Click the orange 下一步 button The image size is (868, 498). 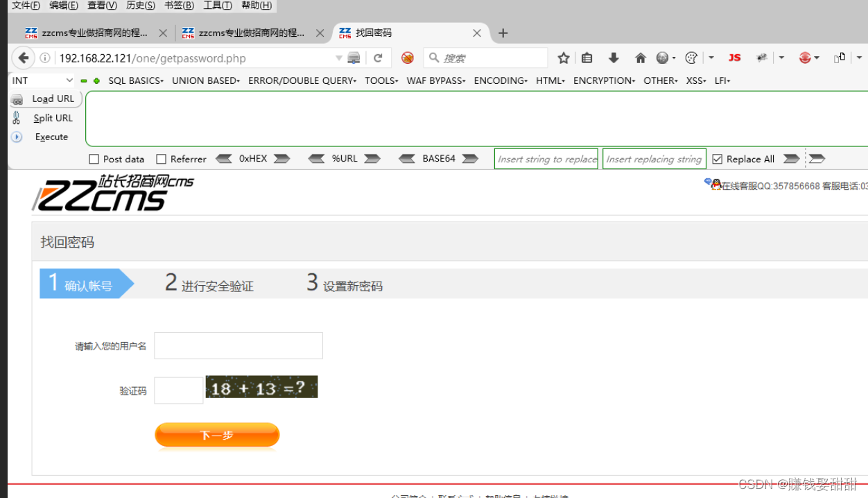[x=217, y=435]
